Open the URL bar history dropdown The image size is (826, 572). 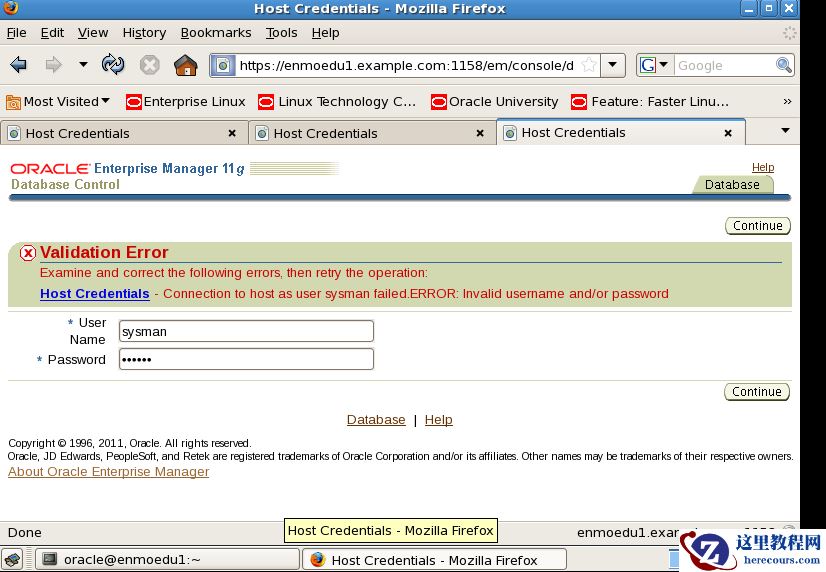(613, 65)
